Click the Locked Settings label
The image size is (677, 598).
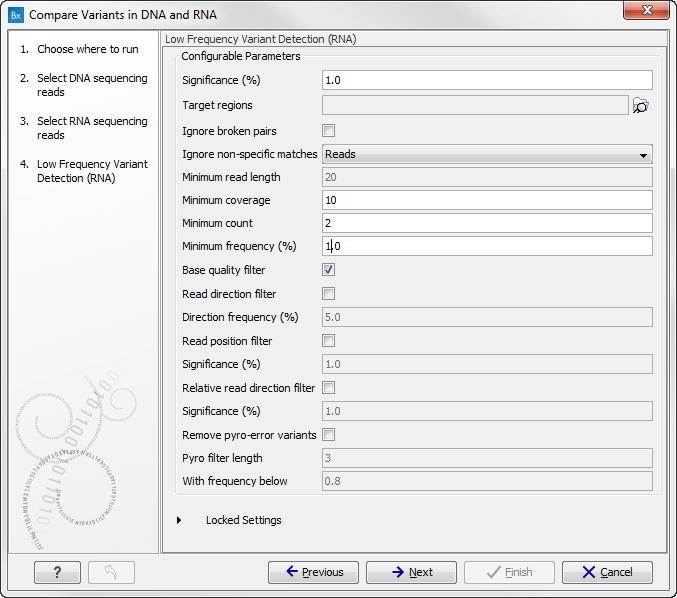[x=244, y=520]
